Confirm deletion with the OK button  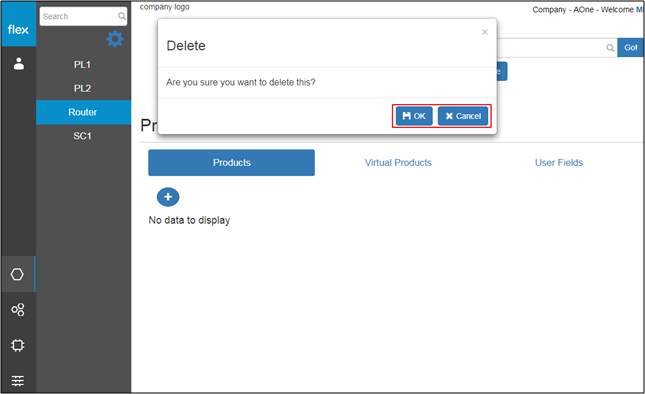tap(414, 116)
